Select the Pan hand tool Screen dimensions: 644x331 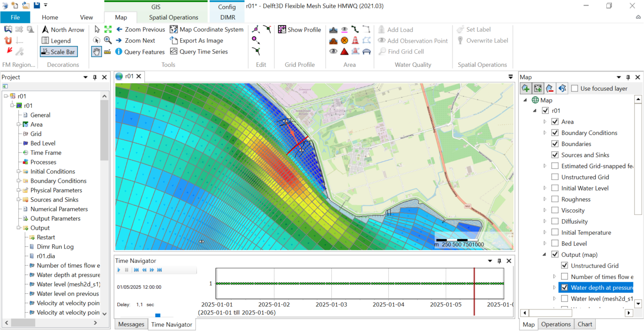coord(96,52)
